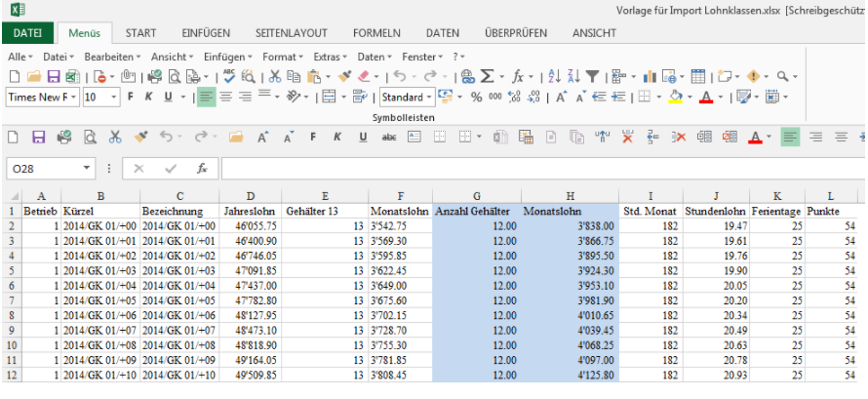Click the Cut scissors icon in Menüs toolbar
This screenshot has width=868, height=399.
275,76
